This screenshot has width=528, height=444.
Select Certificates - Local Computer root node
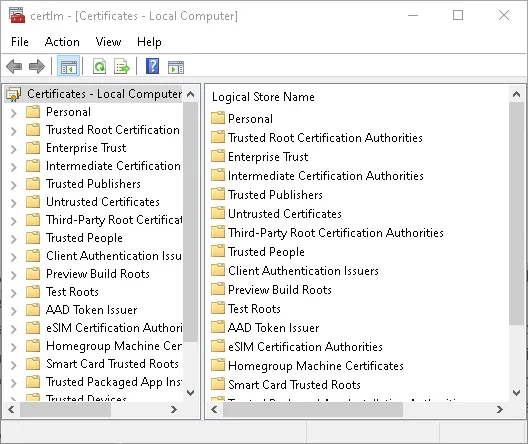pyautogui.click(x=104, y=94)
